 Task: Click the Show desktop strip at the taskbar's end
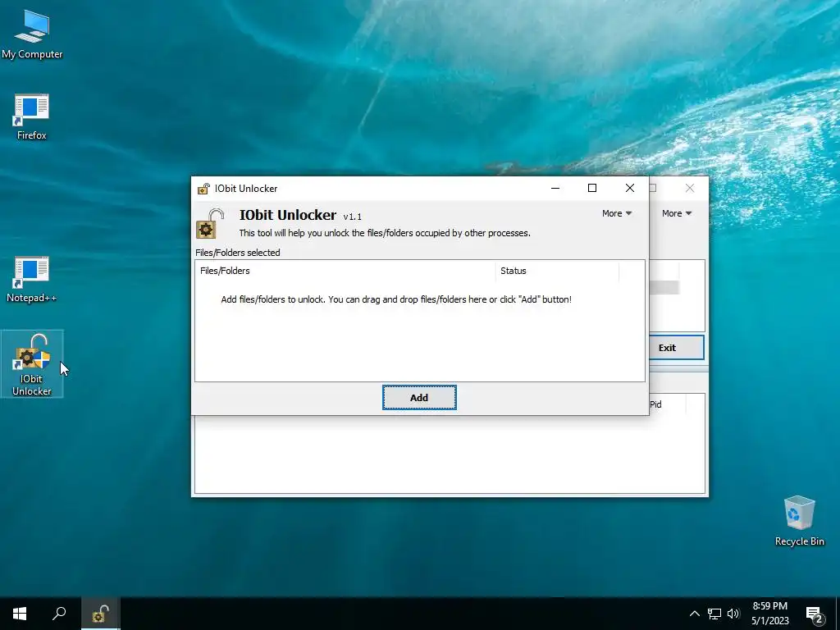click(838, 614)
